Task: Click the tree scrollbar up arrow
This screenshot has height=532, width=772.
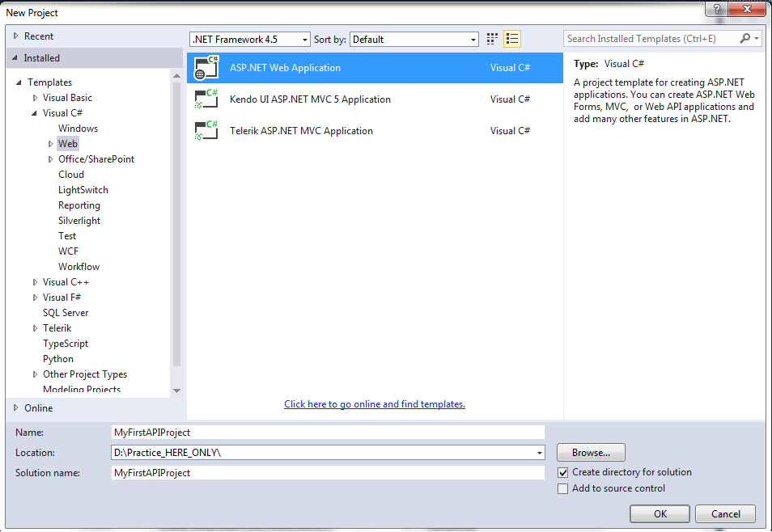Action: coord(176,76)
